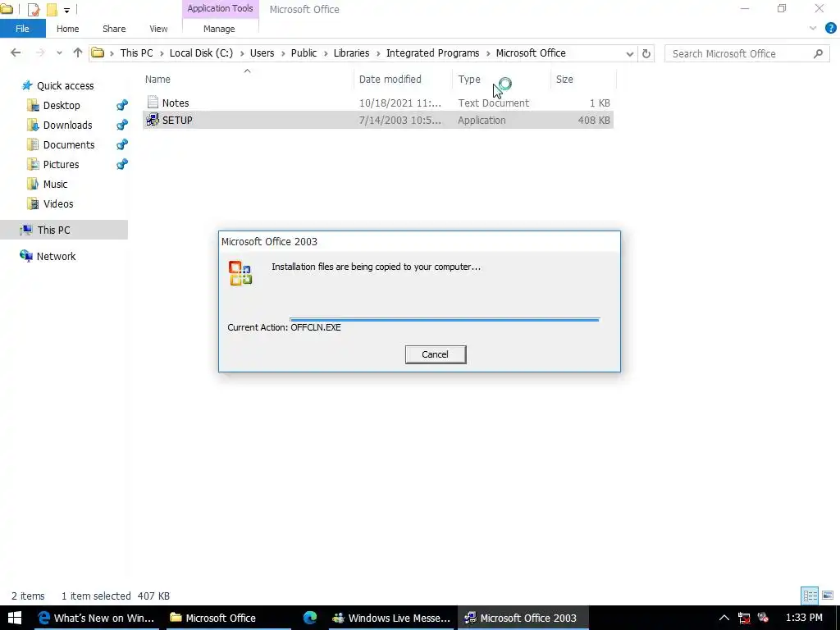Viewport: 840px width, 630px height.
Task: Open Music in the navigation pane
Action: coord(55,185)
